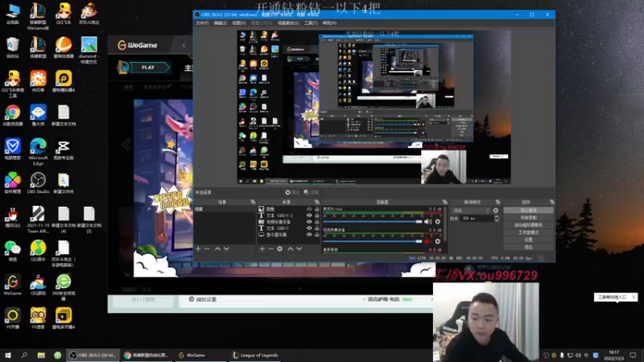
Task: Open OBS Studio desktop shortcut
Action: (38, 183)
